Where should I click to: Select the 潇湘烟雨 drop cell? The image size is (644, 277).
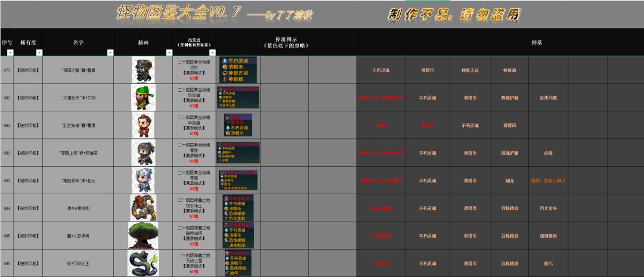[549, 235]
